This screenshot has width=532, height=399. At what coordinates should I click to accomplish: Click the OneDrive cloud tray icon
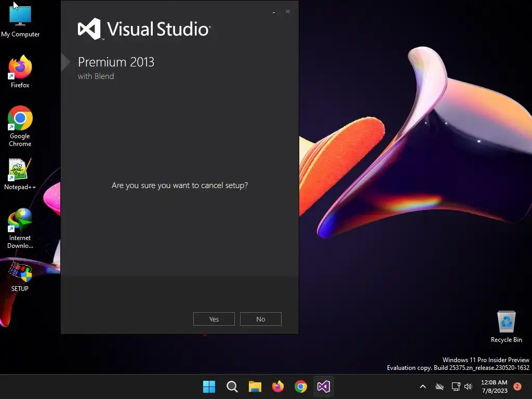click(440, 387)
